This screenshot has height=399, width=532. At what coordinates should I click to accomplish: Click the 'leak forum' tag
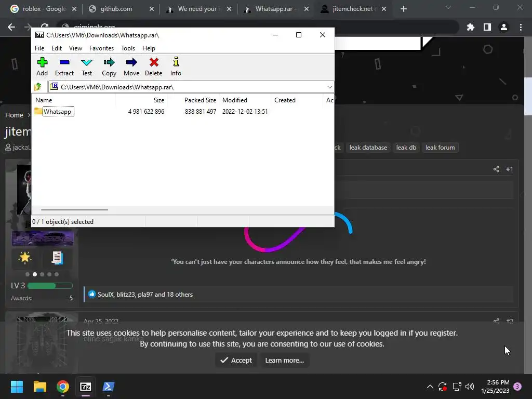coord(440,148)
